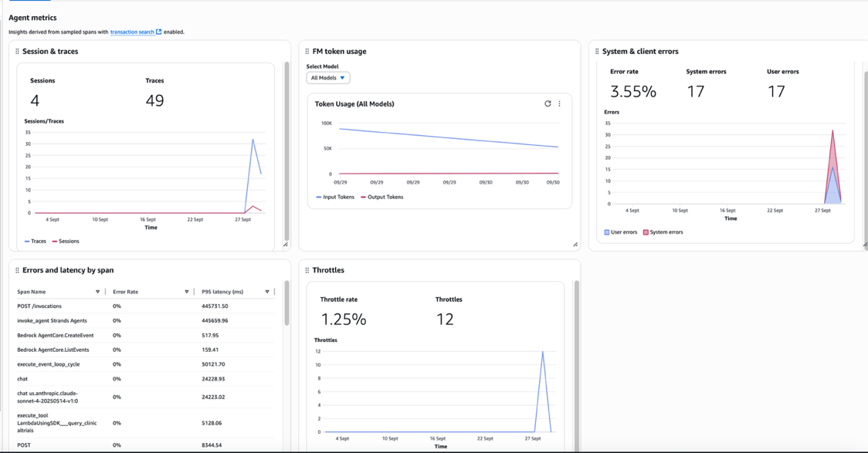This screenshot has height=453, width=868.
Task: Grab the Session & traces drag handle
Action: pyautogui.click(x=17, y=52)
